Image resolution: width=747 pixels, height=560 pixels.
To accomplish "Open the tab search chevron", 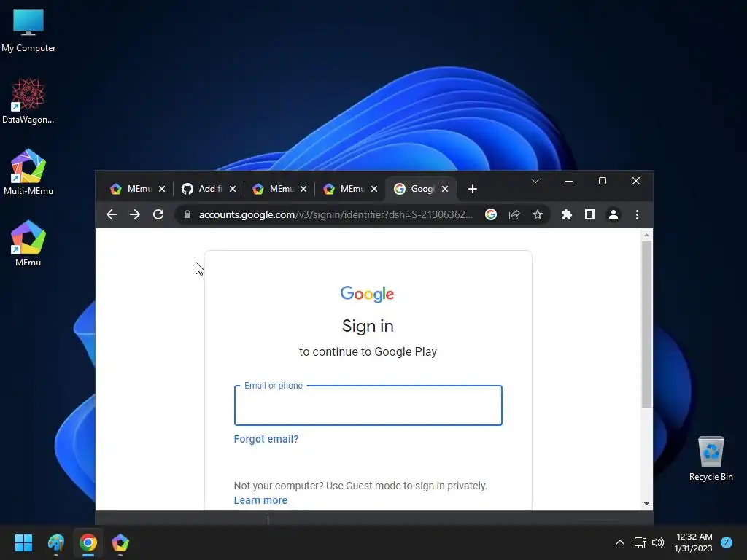I will [x=535, y=181].
